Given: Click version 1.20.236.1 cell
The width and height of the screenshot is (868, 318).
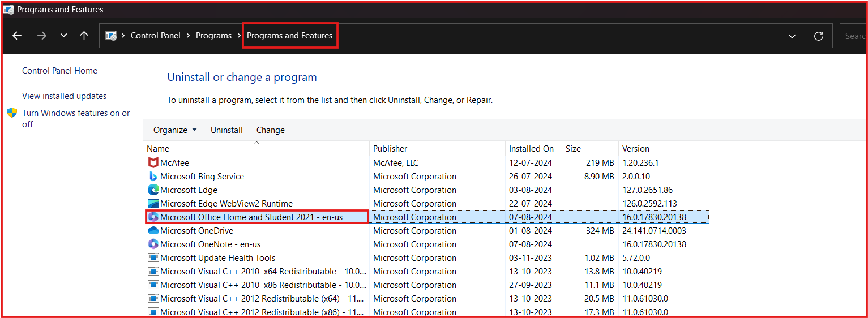Looking at the screenshot, I should [x=640, y=163].
